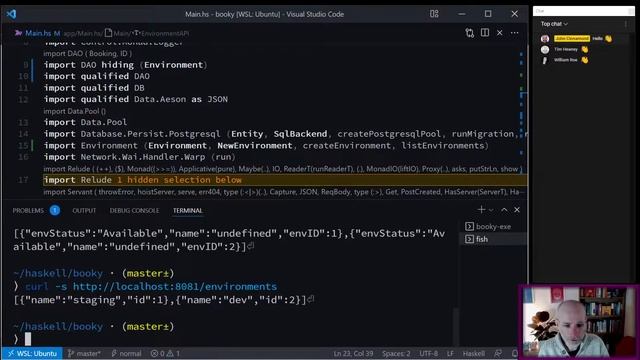
Task: Click the 'import Data.Pool ()' code lens
Action: (x=74, y=111)
